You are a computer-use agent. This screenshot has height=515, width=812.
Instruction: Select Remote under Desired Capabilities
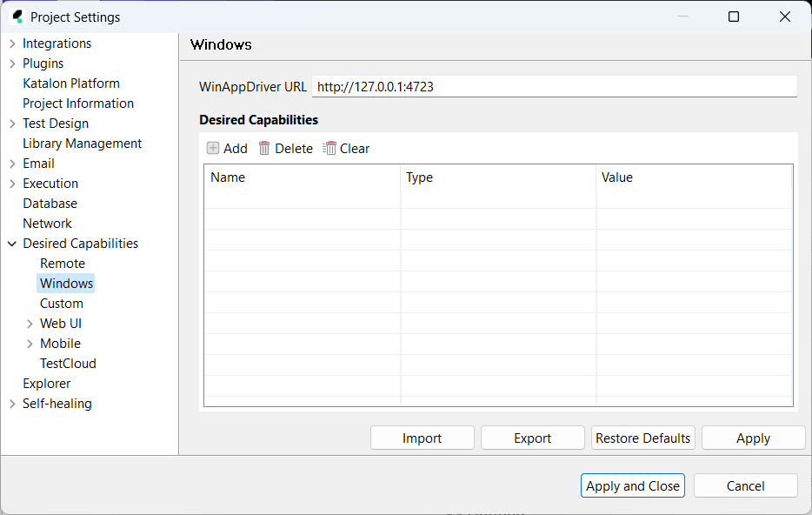pos(63,264)
